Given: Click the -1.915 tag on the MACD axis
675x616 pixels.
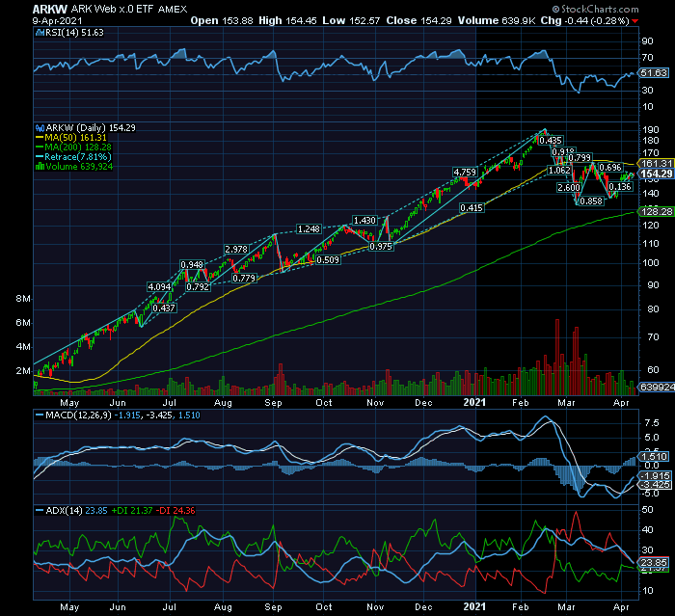Looking at the screenshot, I should [x=655, y=475].
